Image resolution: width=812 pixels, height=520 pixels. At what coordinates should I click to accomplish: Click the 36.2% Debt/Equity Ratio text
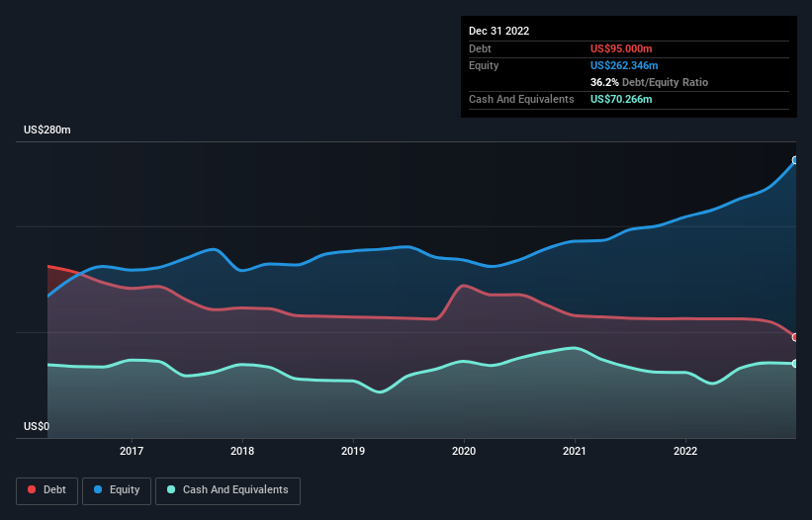650,82
